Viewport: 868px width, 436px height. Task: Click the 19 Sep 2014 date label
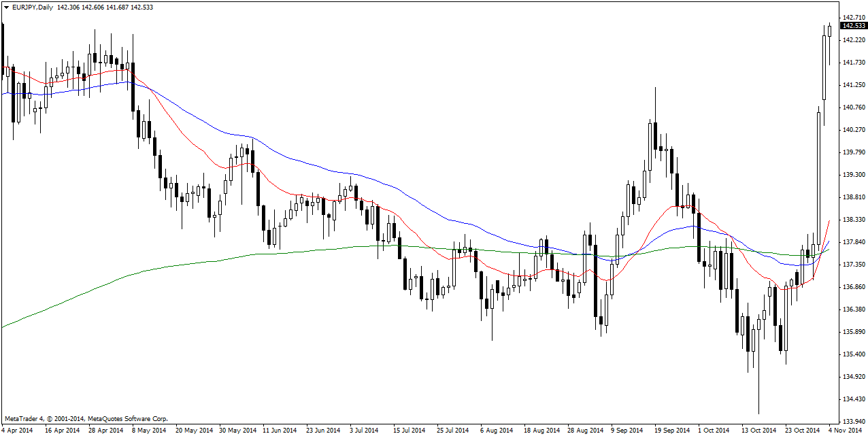(670, 430)
